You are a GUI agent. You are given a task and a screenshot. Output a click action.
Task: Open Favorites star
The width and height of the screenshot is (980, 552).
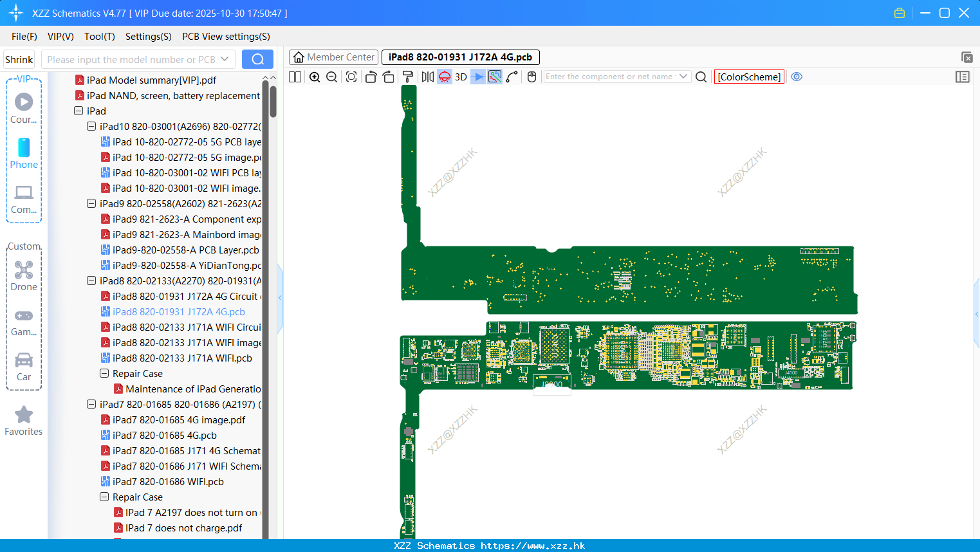coord(24,421)
